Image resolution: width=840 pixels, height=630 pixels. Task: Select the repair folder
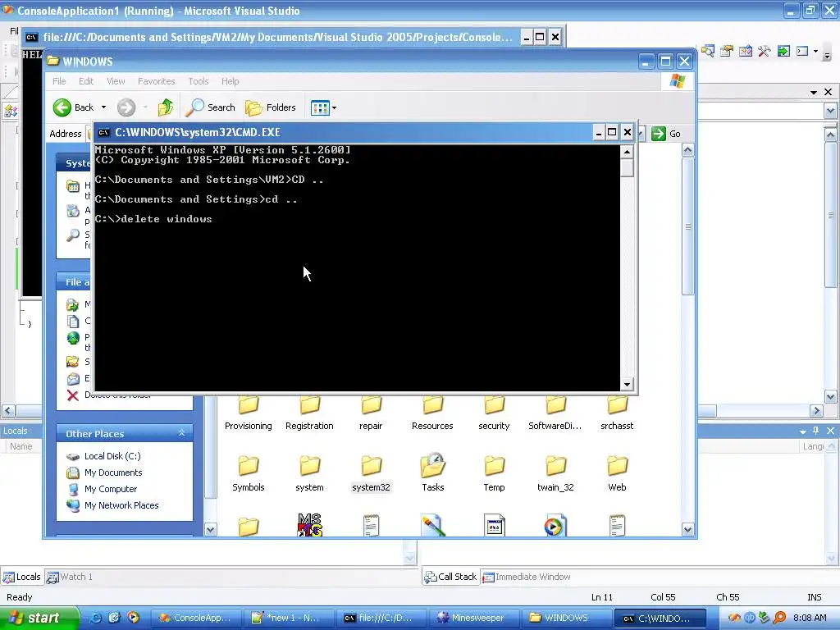click(x=371, y=413)
